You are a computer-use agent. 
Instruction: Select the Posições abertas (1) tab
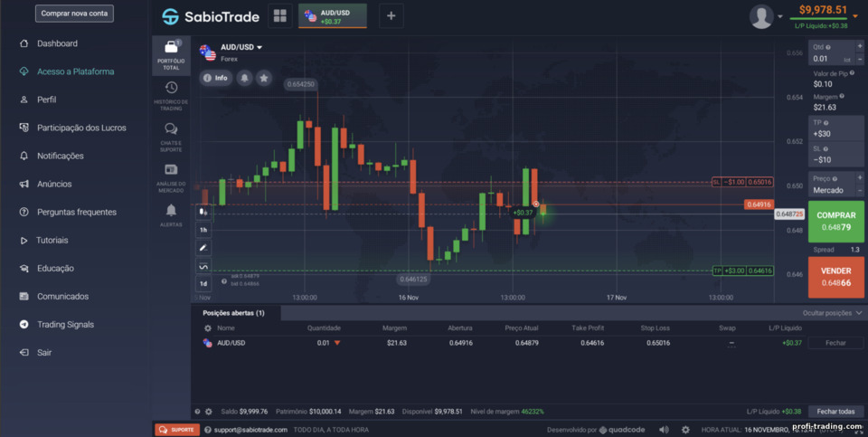[x=236, y=313]
